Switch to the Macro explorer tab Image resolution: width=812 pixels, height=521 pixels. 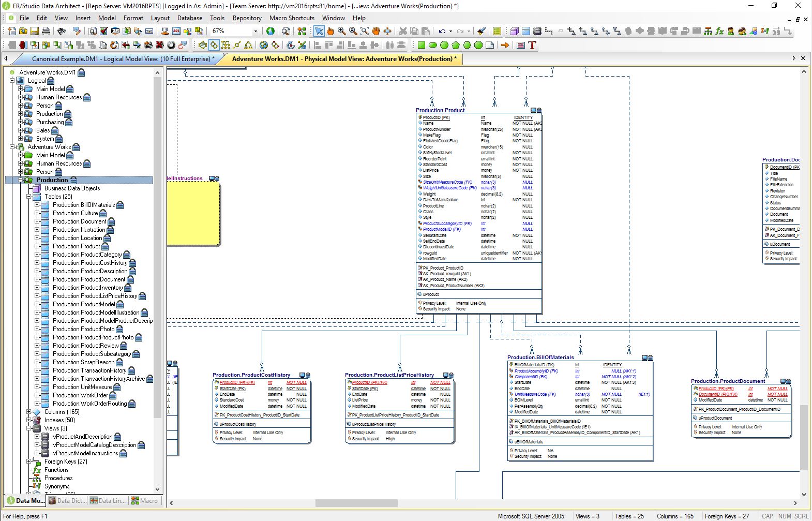(145, 501)
